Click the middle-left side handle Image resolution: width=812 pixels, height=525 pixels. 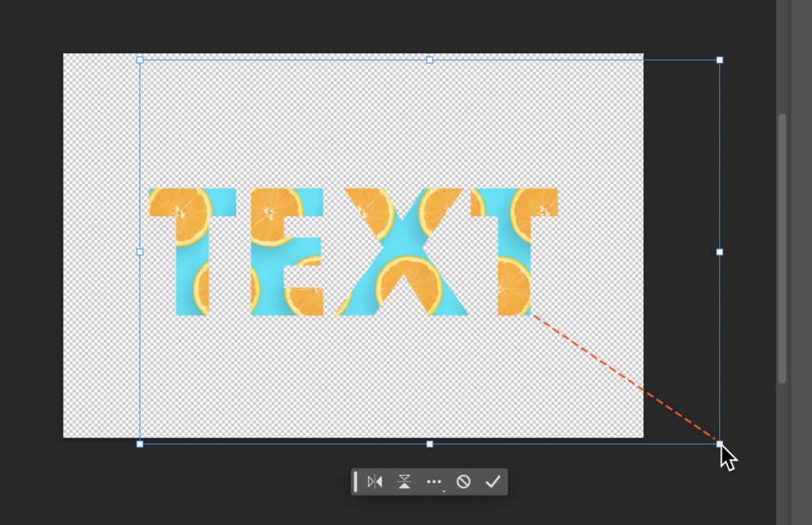coord(140,251)
